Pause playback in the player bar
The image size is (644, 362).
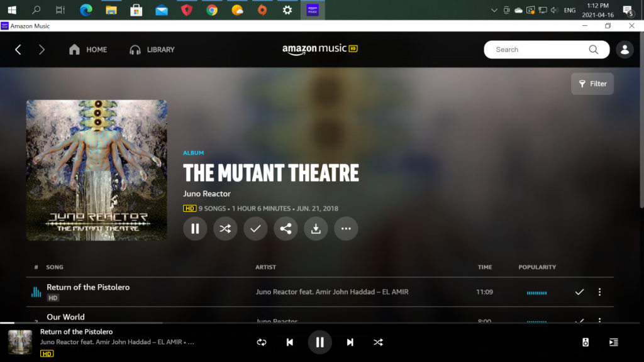coord(319,343)
